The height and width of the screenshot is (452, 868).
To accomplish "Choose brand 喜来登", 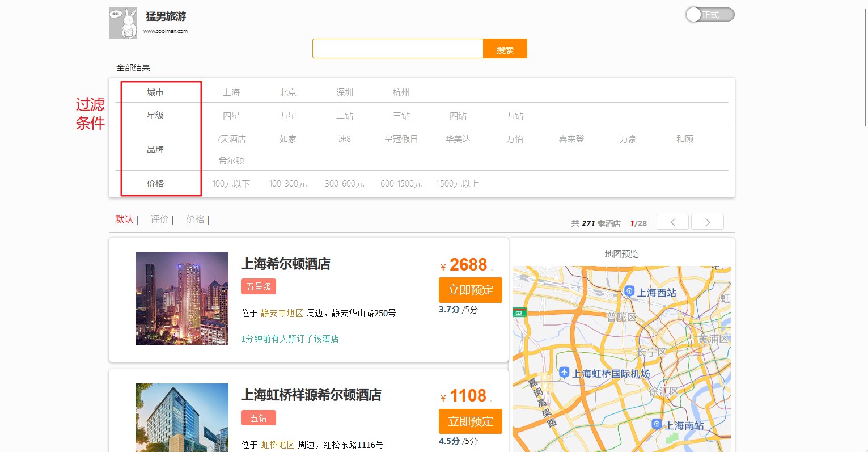I will (x=571, y=139).
